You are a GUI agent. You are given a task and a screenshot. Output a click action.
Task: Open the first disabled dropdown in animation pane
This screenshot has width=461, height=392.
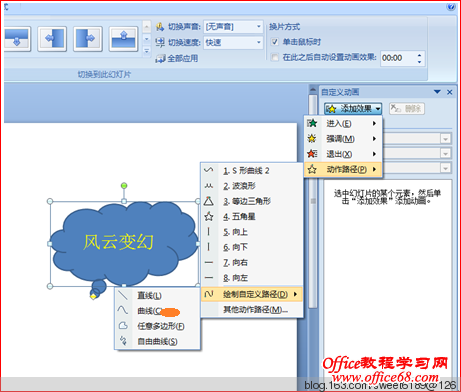(445, 138)
